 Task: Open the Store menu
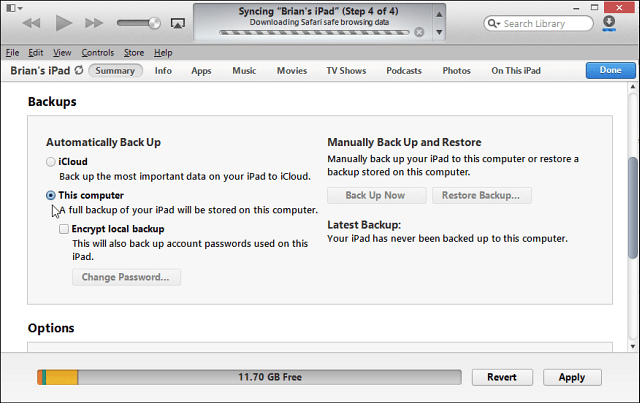(134, 53)
